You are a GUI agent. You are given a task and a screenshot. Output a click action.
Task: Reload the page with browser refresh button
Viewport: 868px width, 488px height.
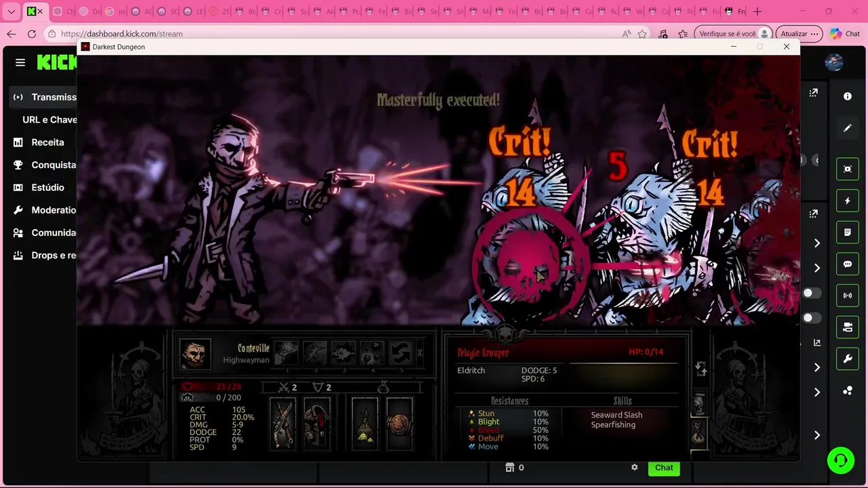pos(32,34)
